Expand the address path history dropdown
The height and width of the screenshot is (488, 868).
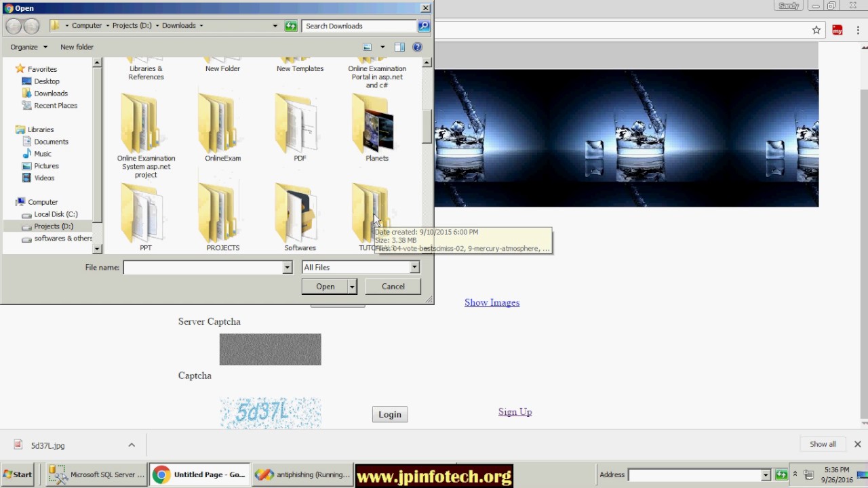[275, 26]
